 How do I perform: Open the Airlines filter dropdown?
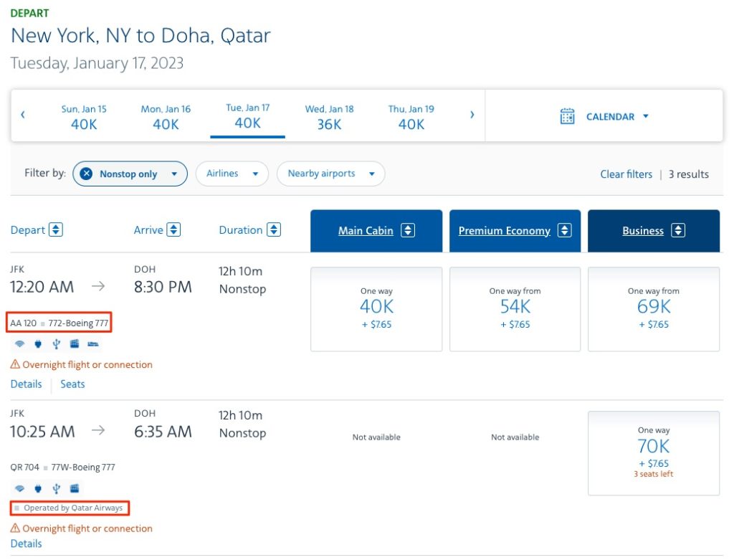[232, 174]
